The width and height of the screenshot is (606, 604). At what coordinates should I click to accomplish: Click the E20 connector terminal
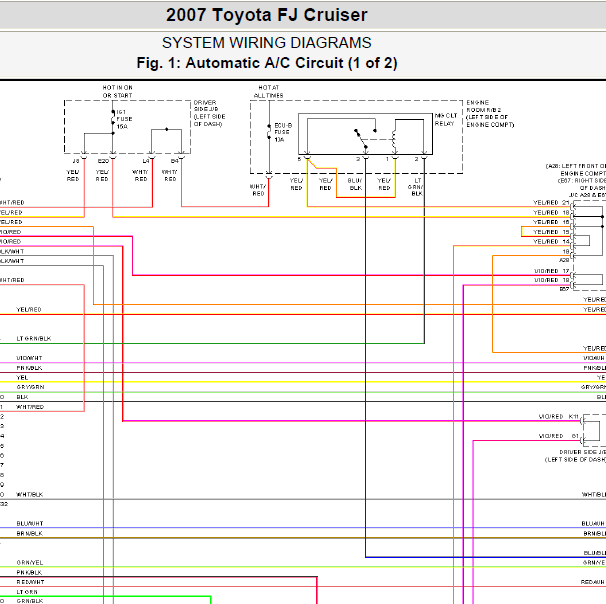[x=113, y=157]
